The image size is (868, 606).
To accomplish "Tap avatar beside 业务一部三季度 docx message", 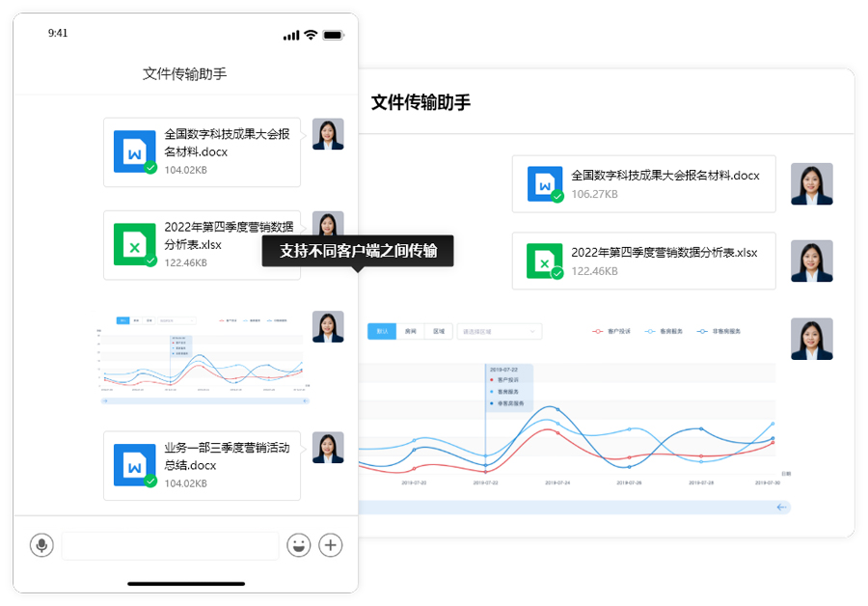I will 328,448.
